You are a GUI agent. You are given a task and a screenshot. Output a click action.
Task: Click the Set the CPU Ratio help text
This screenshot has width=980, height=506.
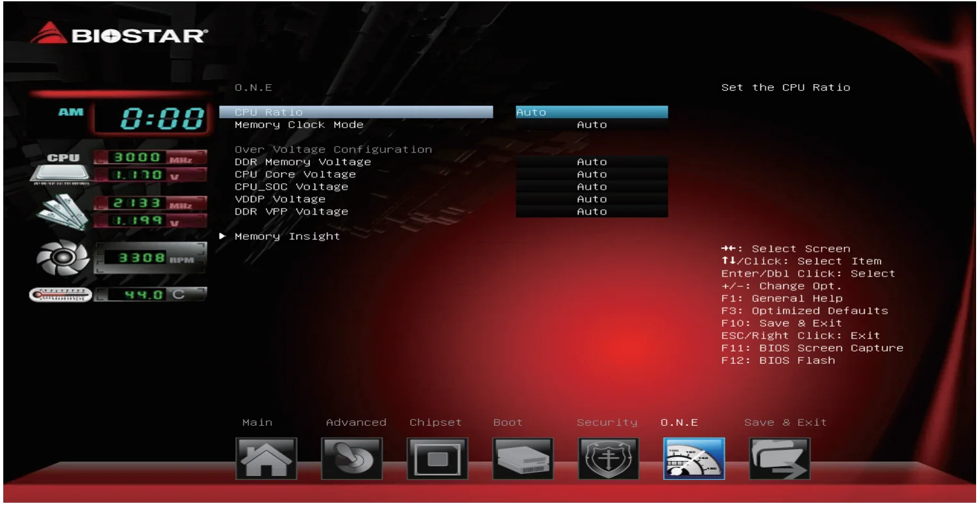pos(786,87)
